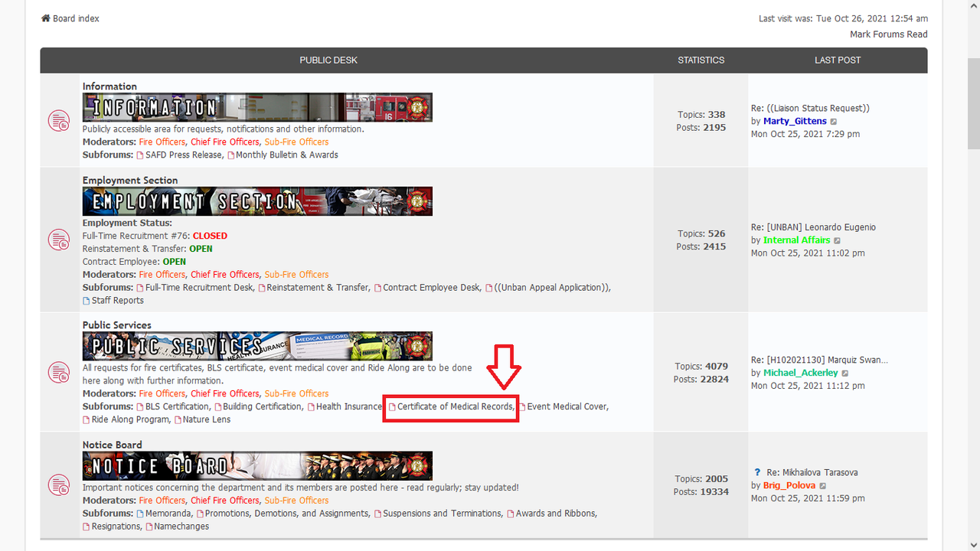This screenshot has width=980, height=551.
Task: View Internal Affairs user profile
Action: 796,240
